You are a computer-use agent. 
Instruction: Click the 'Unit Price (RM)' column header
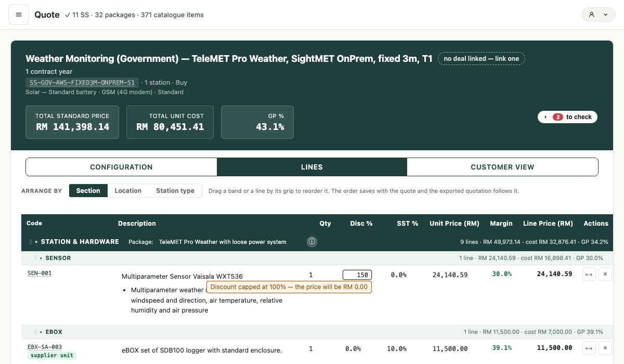pyautogui.click(x=454, y=223)
